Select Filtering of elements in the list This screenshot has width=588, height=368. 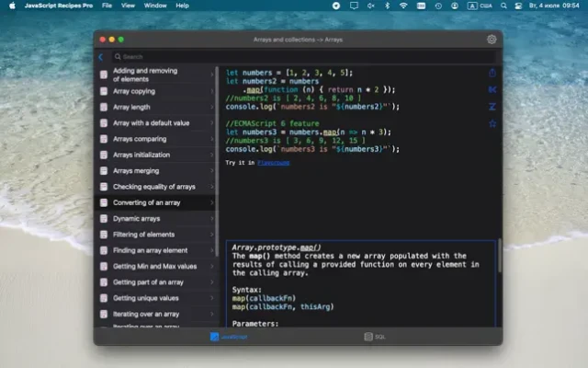click(x=149, y=234)
